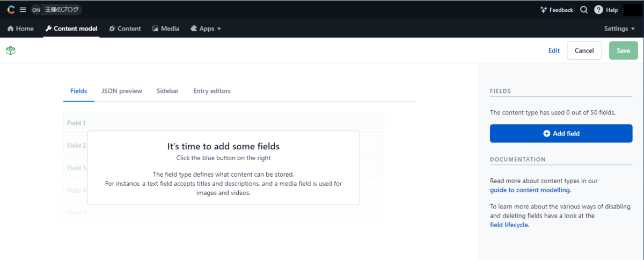Screen dimensions: 644x260
Task: Click the black user account box
Action: point(632,10)
